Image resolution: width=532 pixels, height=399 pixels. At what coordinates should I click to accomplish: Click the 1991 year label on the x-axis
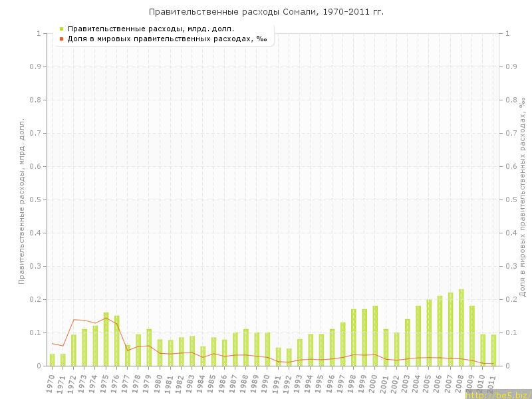tap(277, 384)
